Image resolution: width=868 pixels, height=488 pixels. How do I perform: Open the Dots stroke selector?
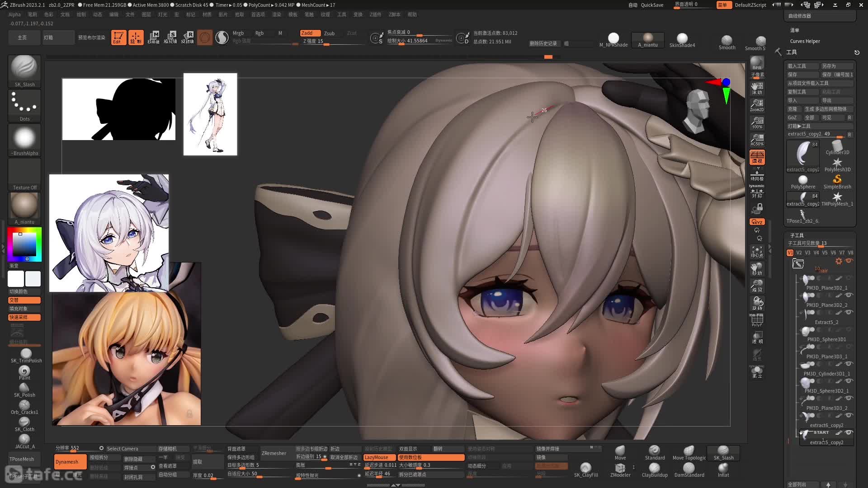[x=24, y=106]
